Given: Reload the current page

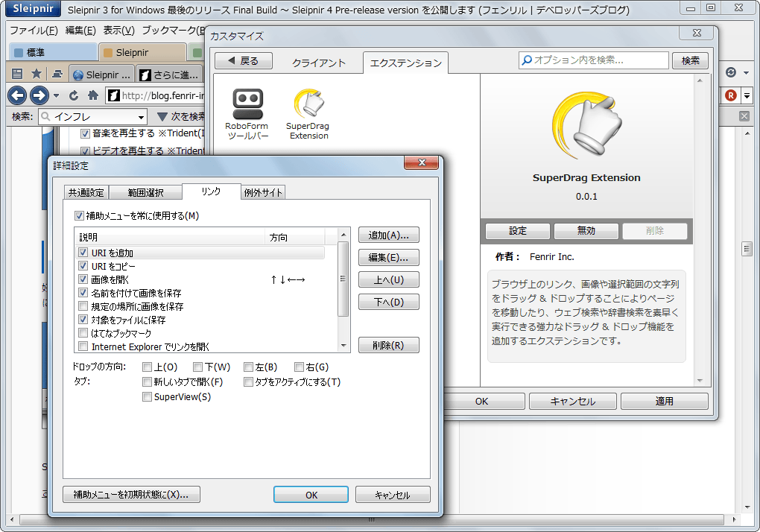Looking at the screenshot, I should [x=74, y=95].
